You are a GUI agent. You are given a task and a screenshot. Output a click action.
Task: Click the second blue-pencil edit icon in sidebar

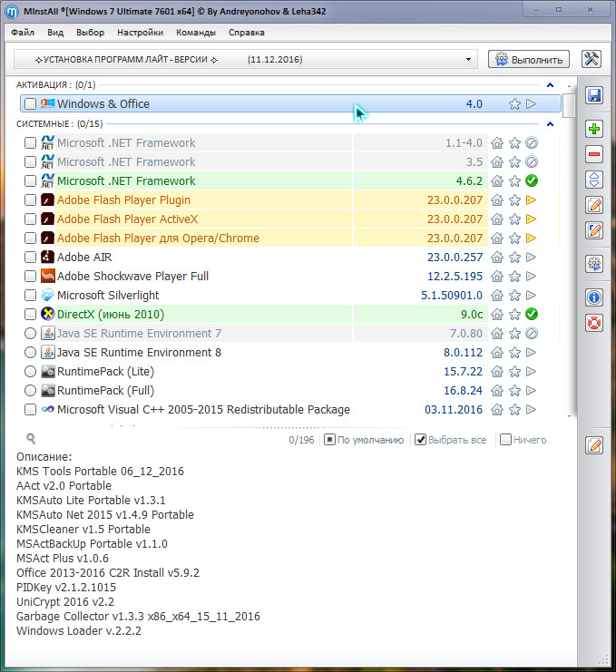click(594, 230)
